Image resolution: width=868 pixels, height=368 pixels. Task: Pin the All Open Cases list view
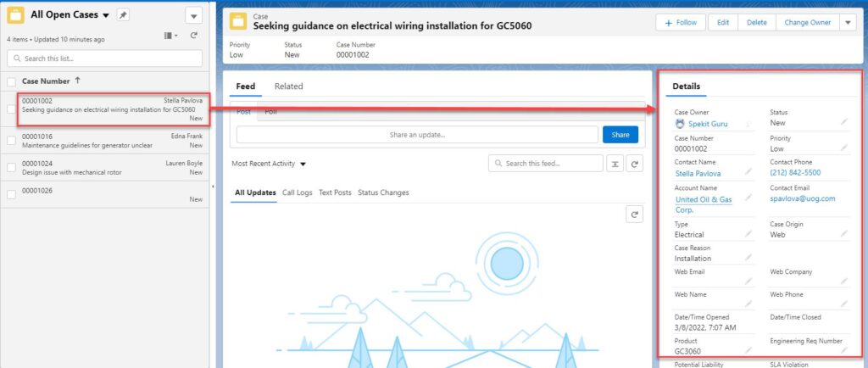(123, 15)
